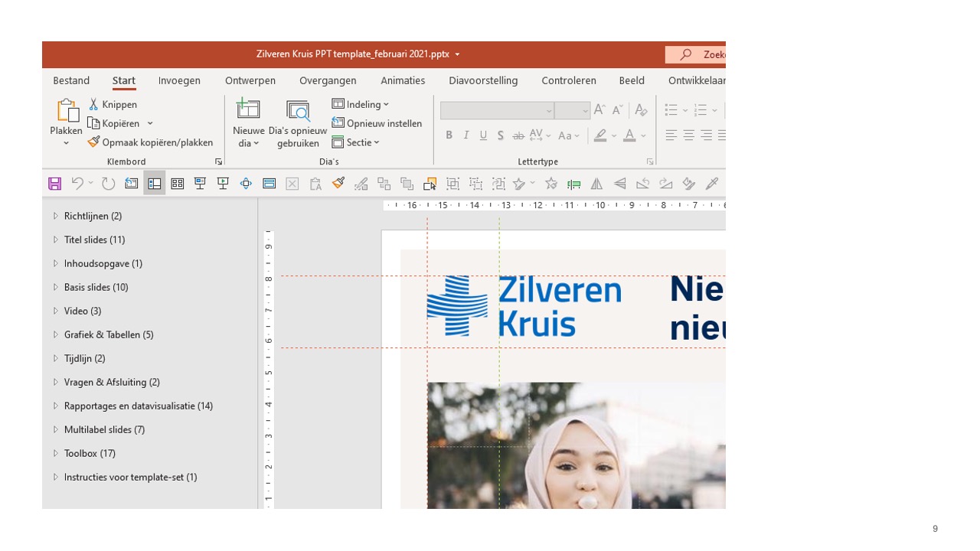
Task: Toggle Bold formatting
Action: pyautogui.click(x=449, y=135)
